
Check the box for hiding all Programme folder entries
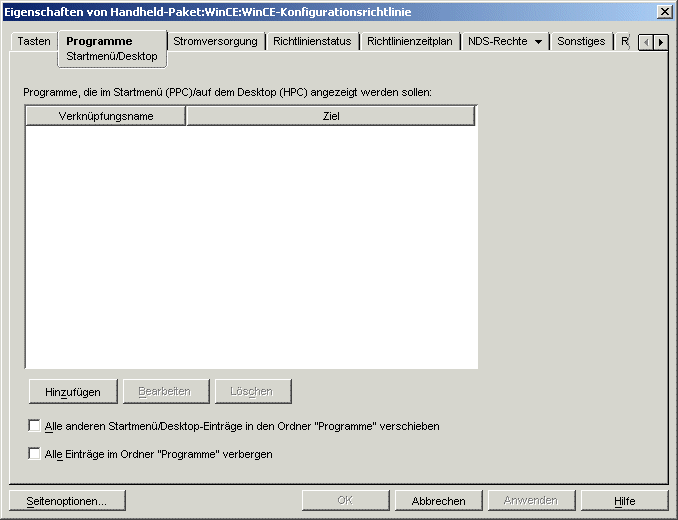[34, 453]
